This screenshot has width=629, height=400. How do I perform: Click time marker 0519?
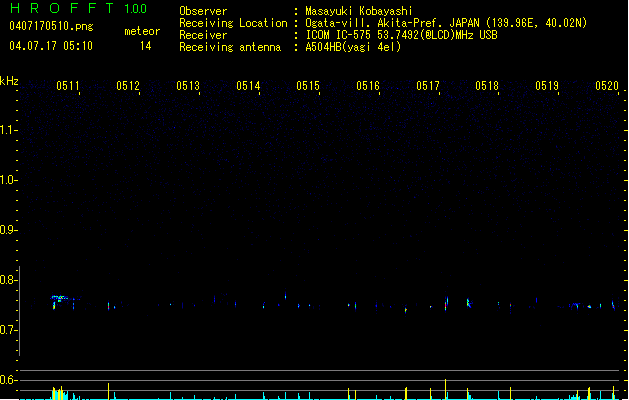tap(547, 86)
